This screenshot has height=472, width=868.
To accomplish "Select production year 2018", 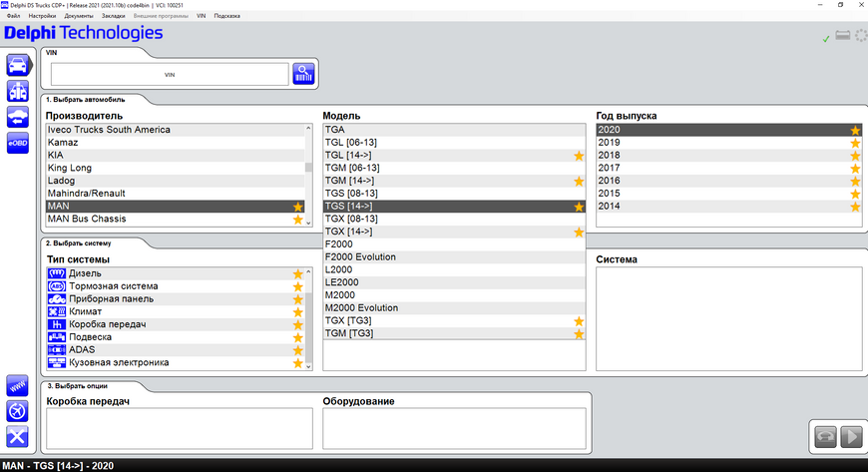I will 729,155.
